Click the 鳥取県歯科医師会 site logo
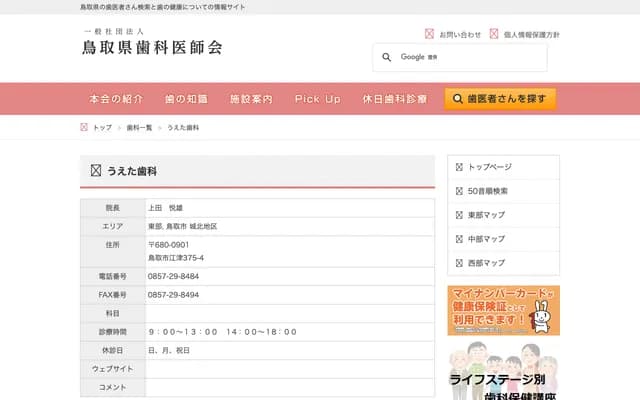This screenshot has width=640, height=400. pyautogui.click(x=152, y=42)
